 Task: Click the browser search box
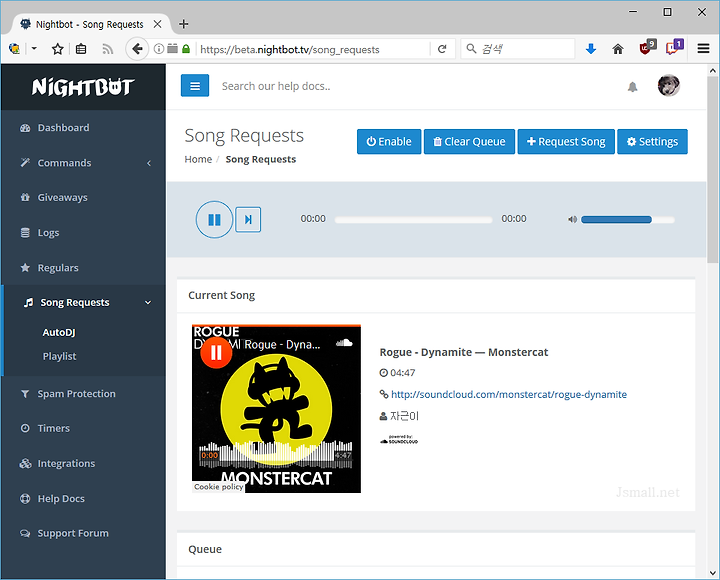coord(518,49)
